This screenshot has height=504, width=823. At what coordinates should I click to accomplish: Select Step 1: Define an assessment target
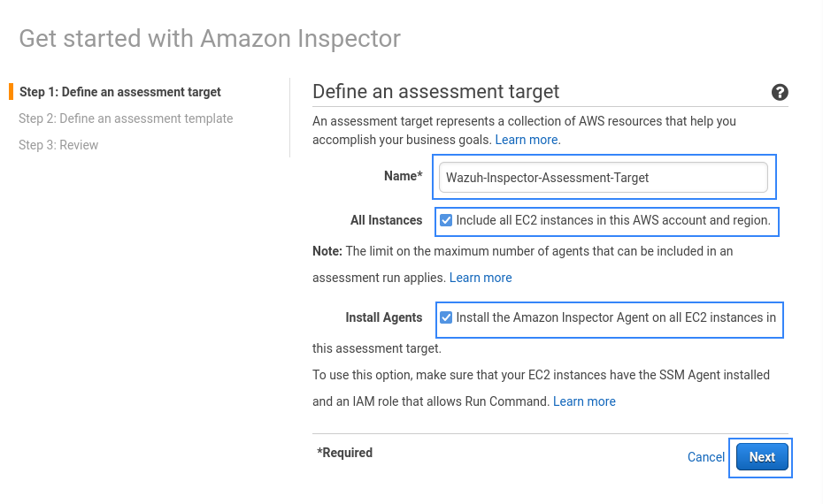tap(120, 92)
